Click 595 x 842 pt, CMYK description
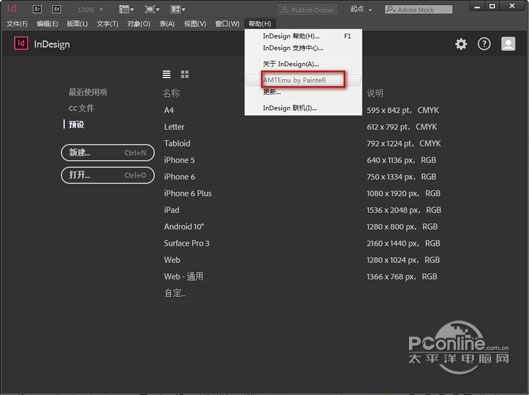 pyautogui.click(x=403, y=110)
